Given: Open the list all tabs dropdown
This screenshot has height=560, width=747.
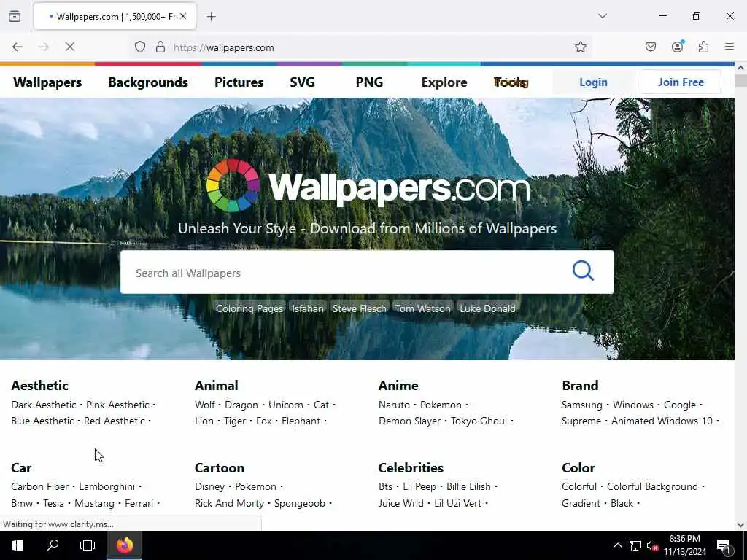Looking at the screenshot, I should [x=603, y=16].
